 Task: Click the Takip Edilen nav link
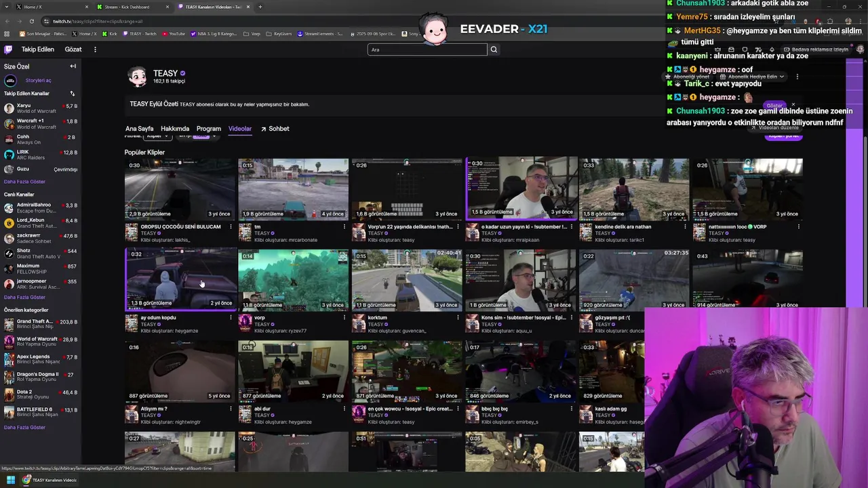click(37, 49)
